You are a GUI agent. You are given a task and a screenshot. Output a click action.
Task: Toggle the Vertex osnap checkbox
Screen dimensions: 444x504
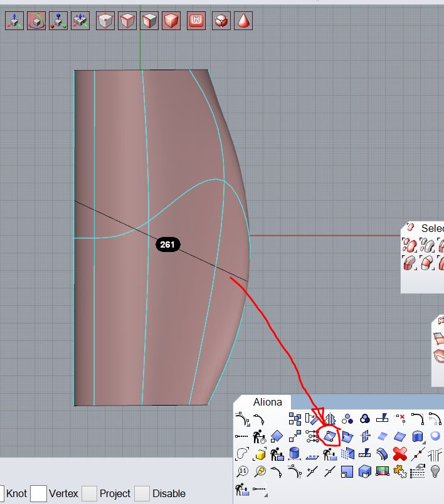[39, 493]
